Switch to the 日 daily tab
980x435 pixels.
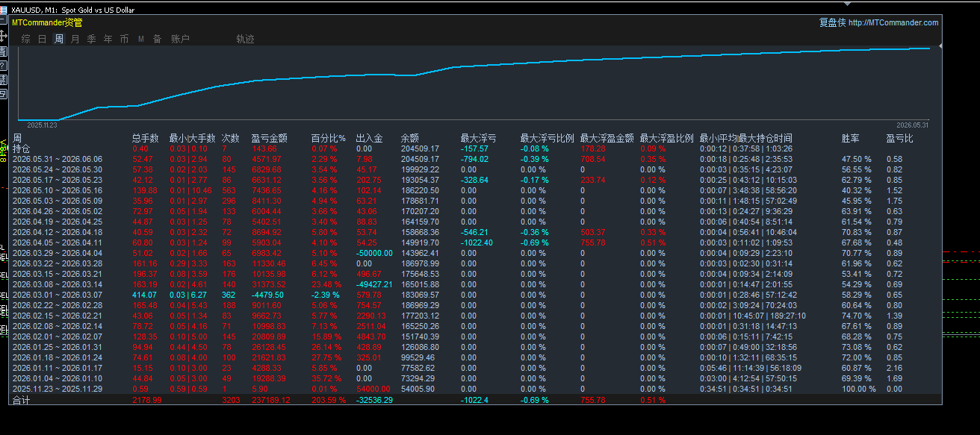tap(43, 39)
